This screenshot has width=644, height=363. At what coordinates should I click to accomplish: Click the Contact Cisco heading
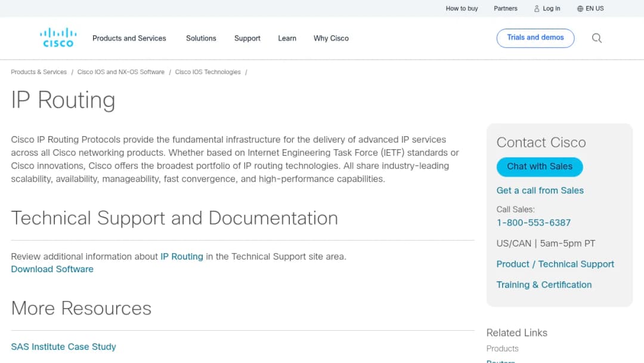[x=541, y=142]
